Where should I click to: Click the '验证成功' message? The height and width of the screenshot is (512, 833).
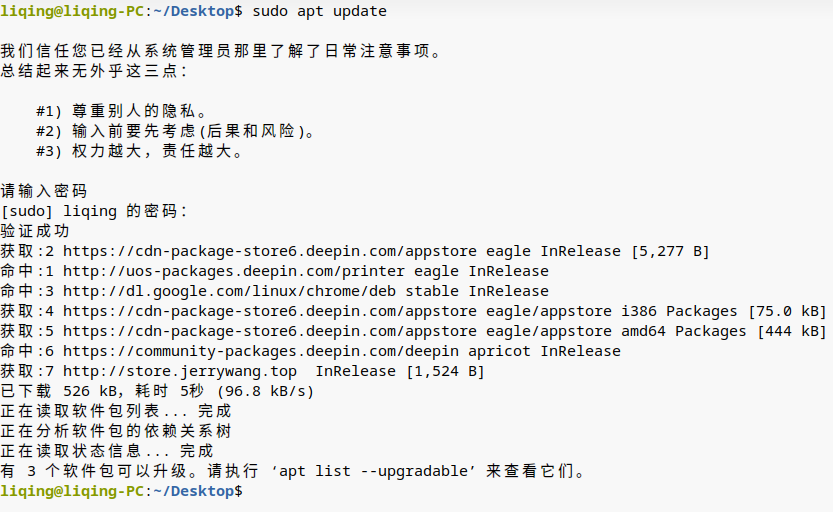[x=35, y=231]
